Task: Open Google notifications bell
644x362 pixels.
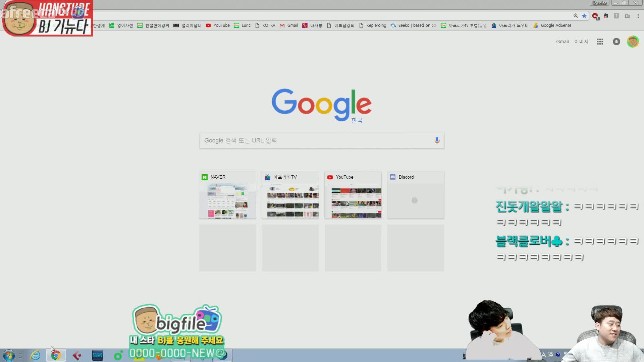Action: pos(616,42)
